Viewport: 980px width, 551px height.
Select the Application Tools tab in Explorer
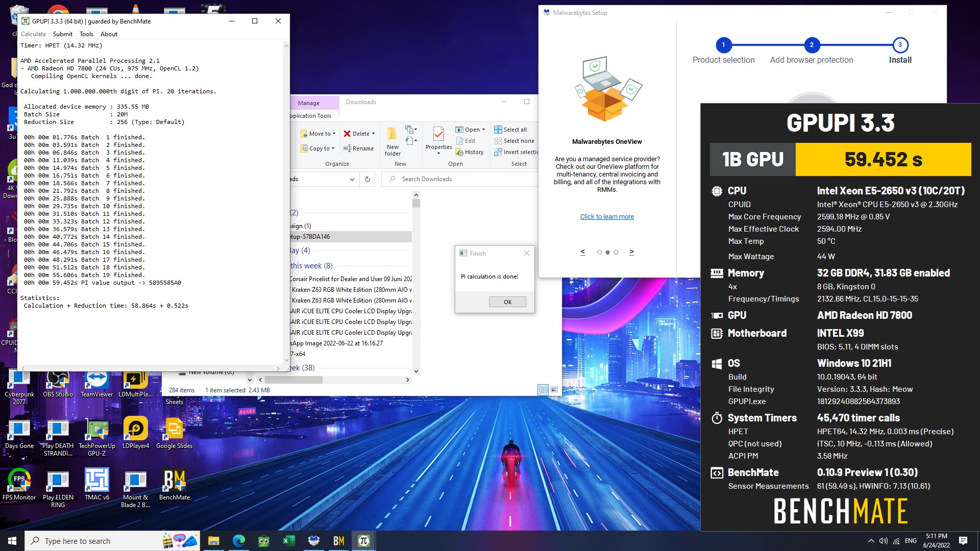click(311, 116)
